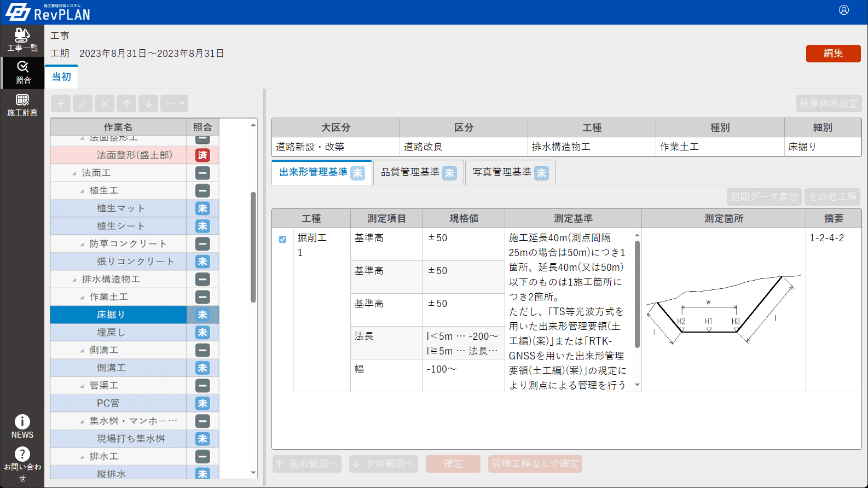Click the minus status icon for 作業土工
Viewport: 868px width, 488px height.
click(202, 297)
